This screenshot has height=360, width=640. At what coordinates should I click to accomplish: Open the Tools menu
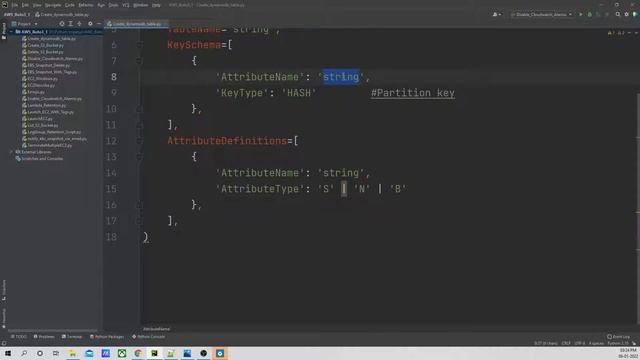tap(113, 5)
